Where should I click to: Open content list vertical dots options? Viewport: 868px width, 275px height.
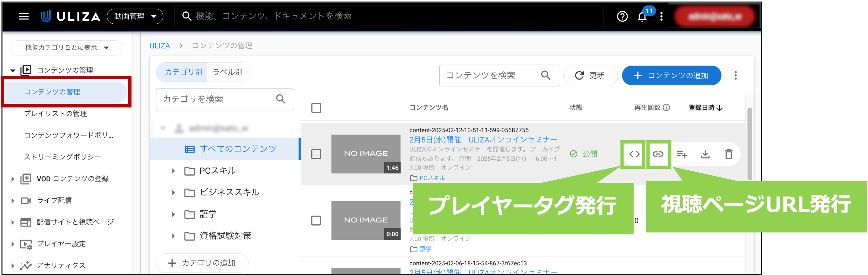pos(735,75)
